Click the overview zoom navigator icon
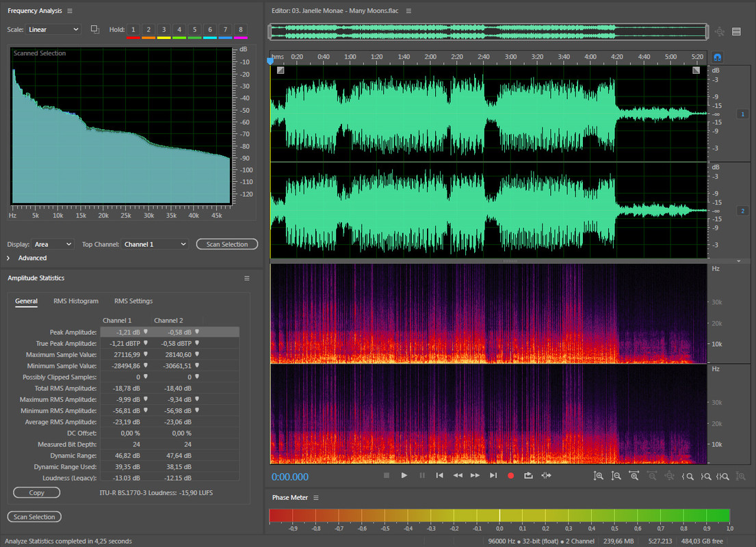 pos(719,32)
